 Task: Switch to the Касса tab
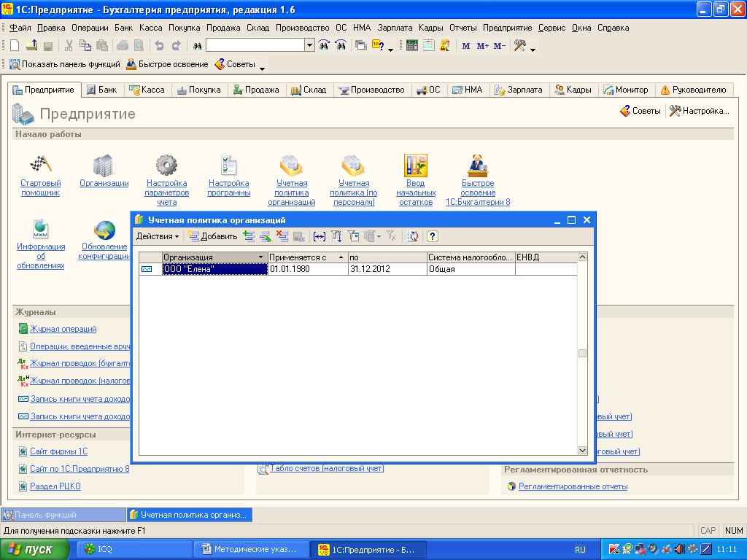click(x=147, y=90)
